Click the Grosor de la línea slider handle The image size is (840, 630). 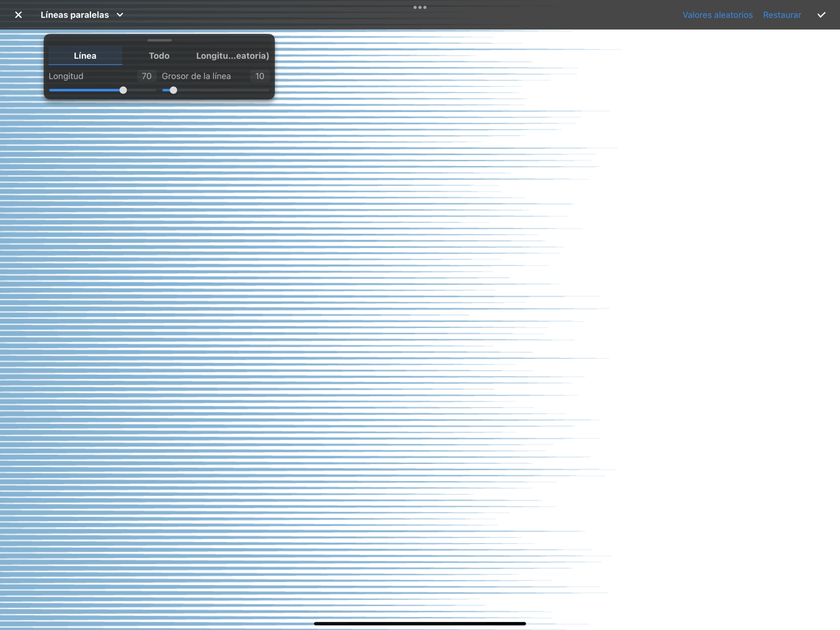[173, 90]
